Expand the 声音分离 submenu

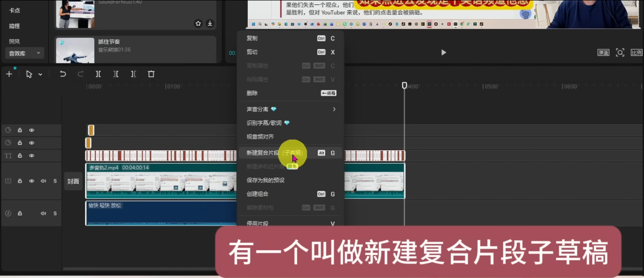pos(334,109)
